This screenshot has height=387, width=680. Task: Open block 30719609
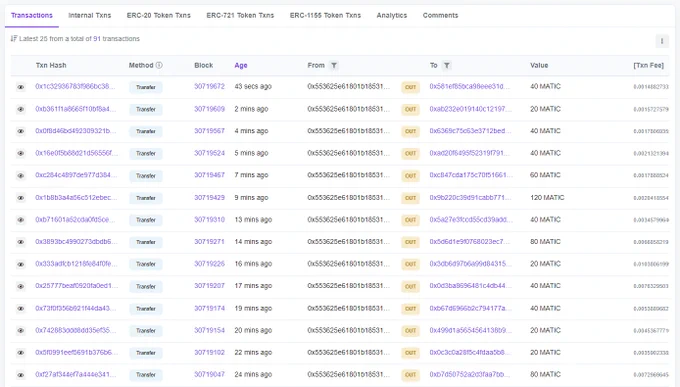coord(209,109)
